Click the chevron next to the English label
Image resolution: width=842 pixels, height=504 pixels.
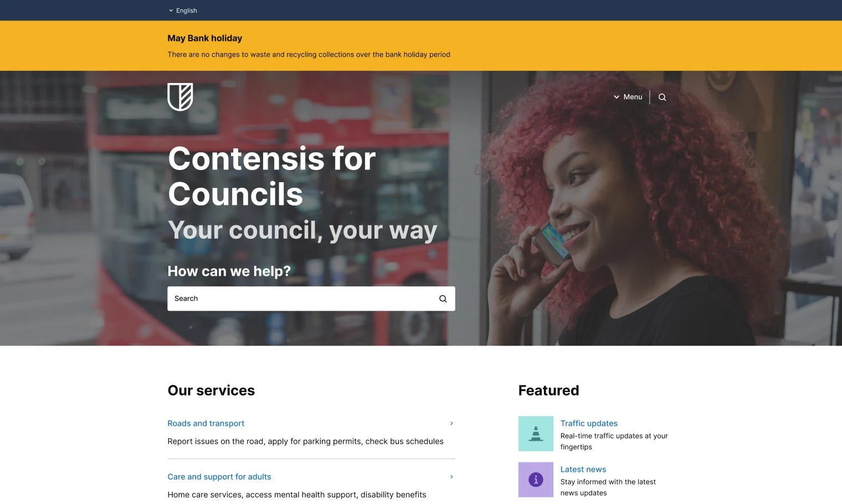click(171, 10)
